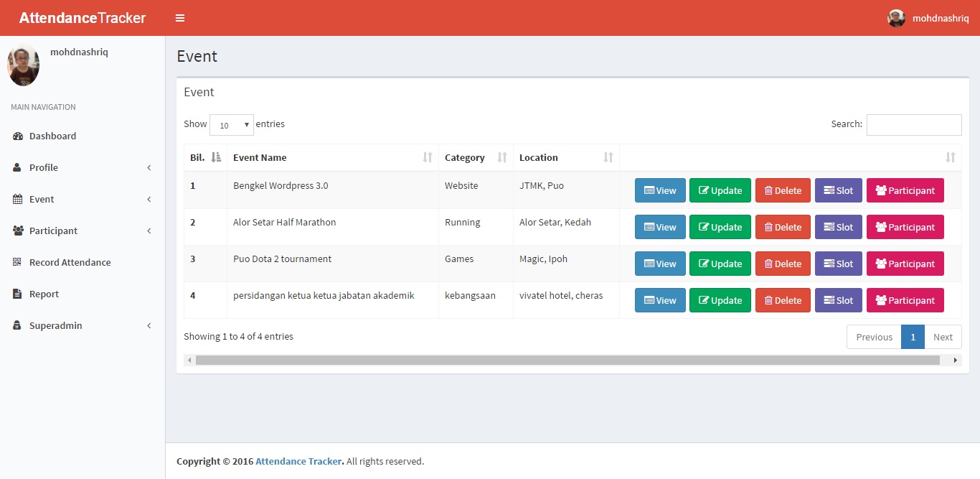Screen dimensions: 980x479
Task: Open Participant menu in sidebar navigation
Action: [83, 231]
